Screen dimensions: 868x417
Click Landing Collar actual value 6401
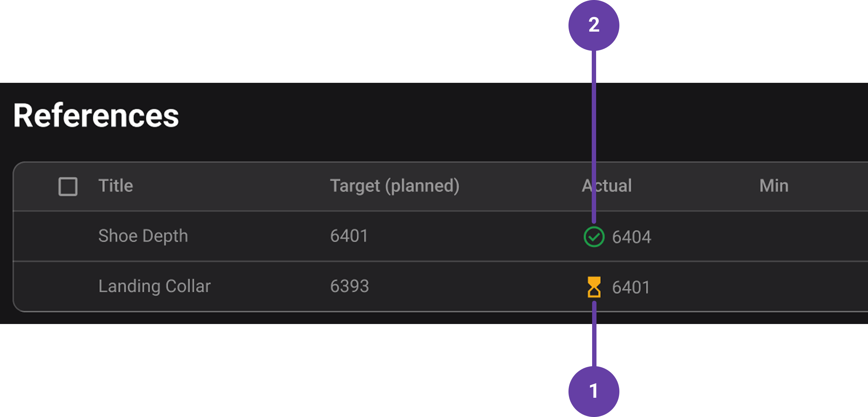tap(631, 287)
